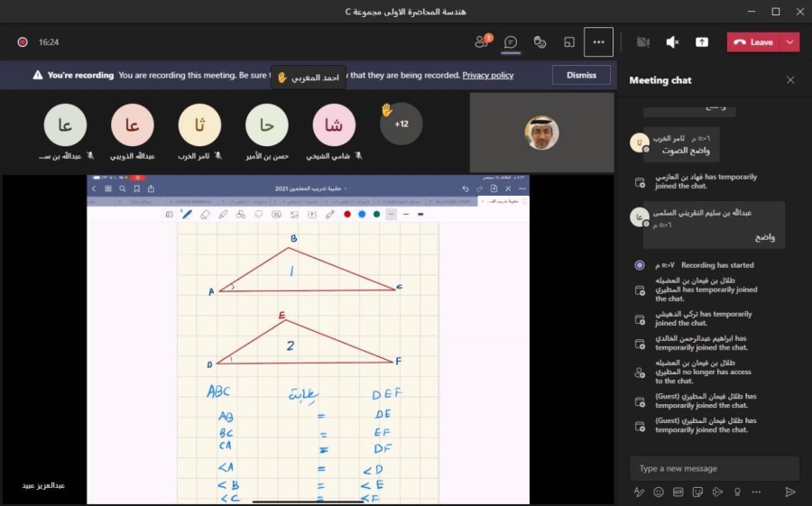Insert an emoji in the chat

click(659, 492)
